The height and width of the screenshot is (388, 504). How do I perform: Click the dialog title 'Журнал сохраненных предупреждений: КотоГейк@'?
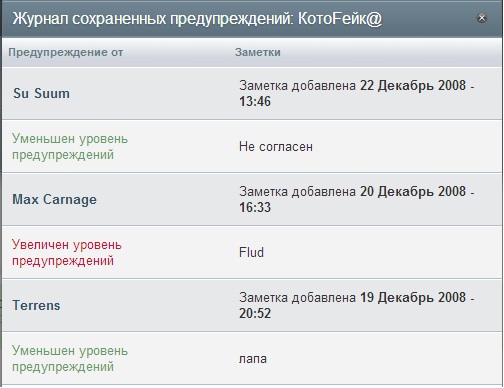[197, 19]
